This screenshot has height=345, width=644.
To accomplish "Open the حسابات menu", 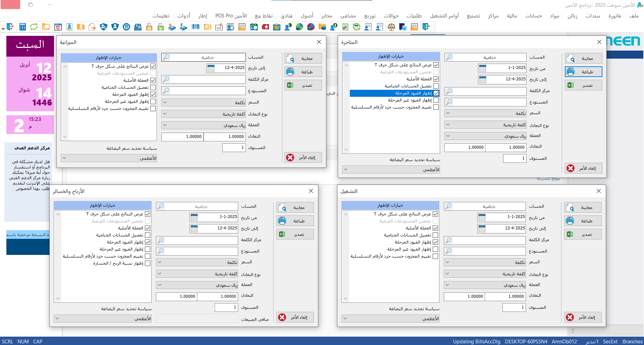I will click(533, 16).
